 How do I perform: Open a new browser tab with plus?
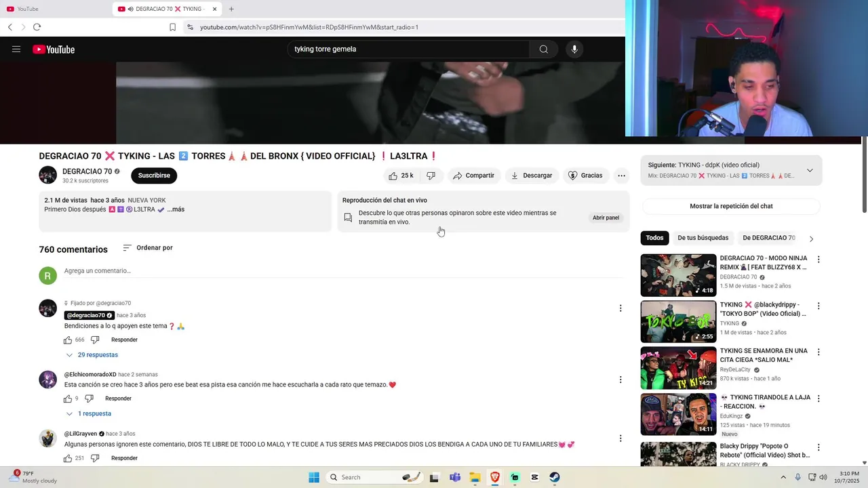pos(231,9)
